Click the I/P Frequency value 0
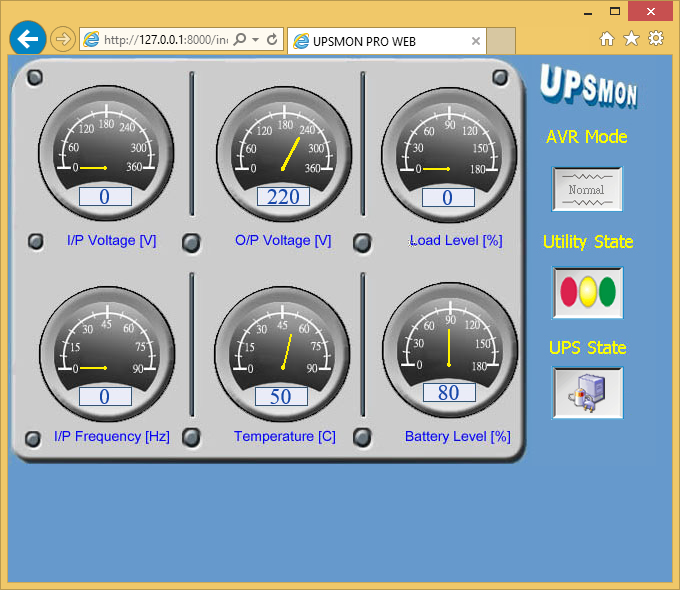 point(105,397)
